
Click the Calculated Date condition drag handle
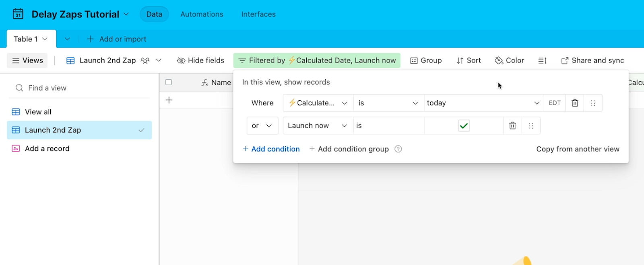pyautogui.click(x=593, y=103)
